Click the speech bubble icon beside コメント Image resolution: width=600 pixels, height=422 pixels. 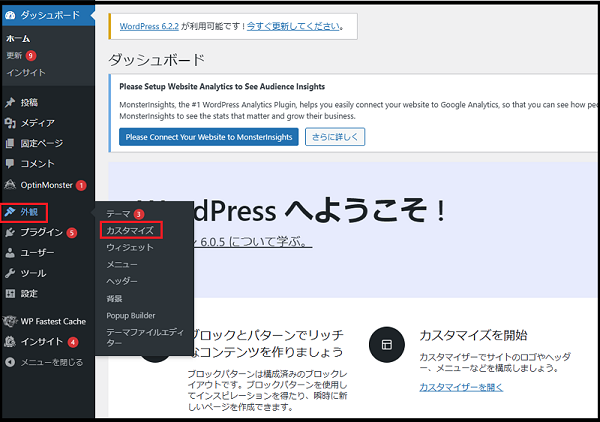(x=10, y=164)
